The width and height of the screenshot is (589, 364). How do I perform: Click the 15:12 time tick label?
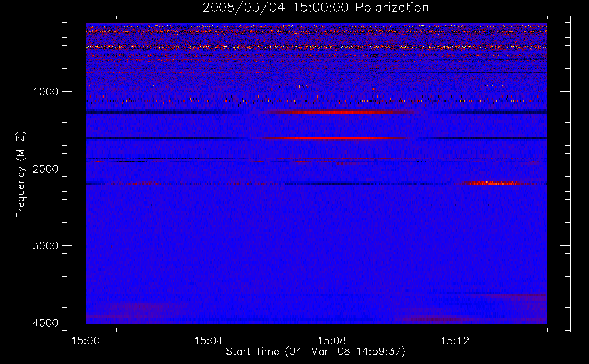coord(455,341)
